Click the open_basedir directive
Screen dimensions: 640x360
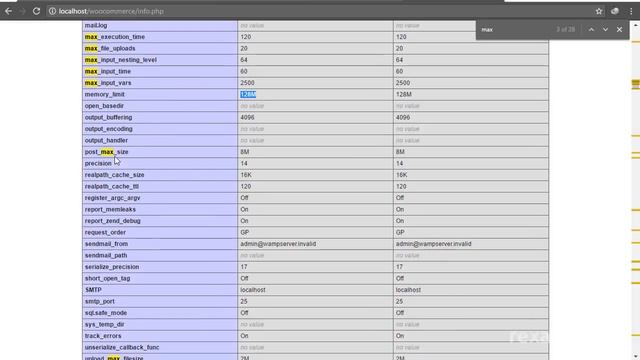(x=104, y=106)
